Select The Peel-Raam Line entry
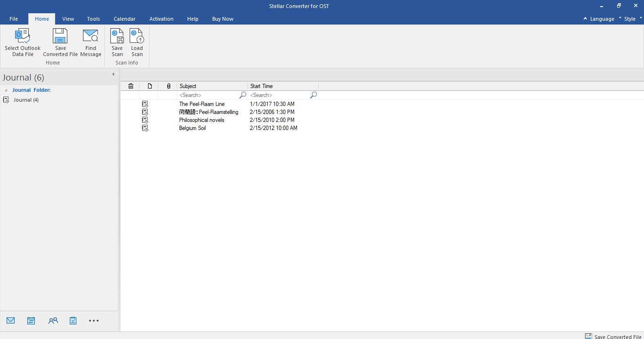 coord(202,104)
